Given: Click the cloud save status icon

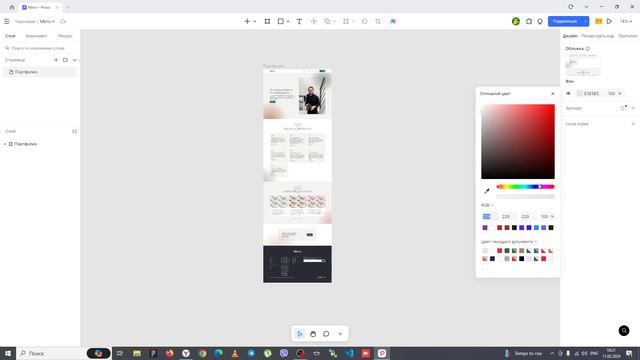Looking at the screenshot, I should (63, 21).
